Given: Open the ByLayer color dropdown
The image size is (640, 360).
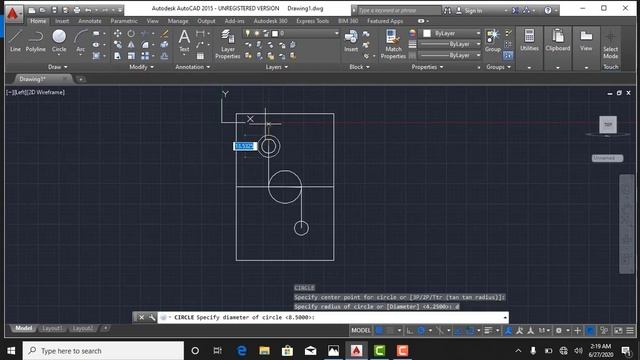Looking at the screenshot, I should pos(478,33).
